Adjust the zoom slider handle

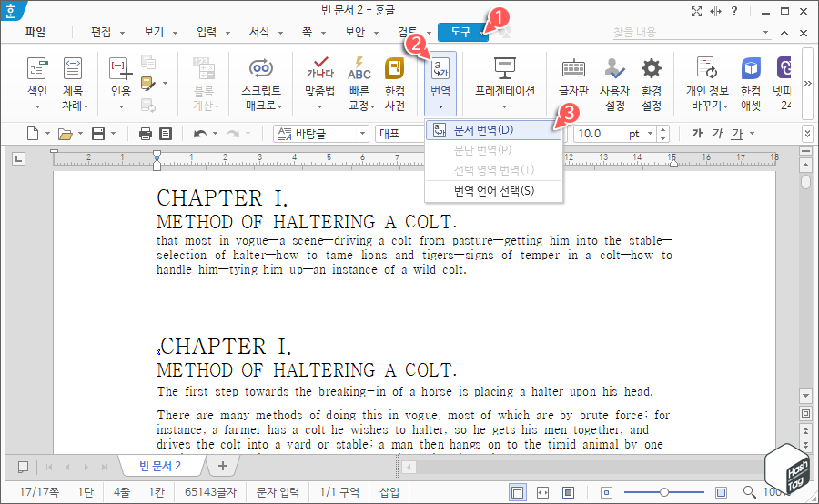pos(664,492)
